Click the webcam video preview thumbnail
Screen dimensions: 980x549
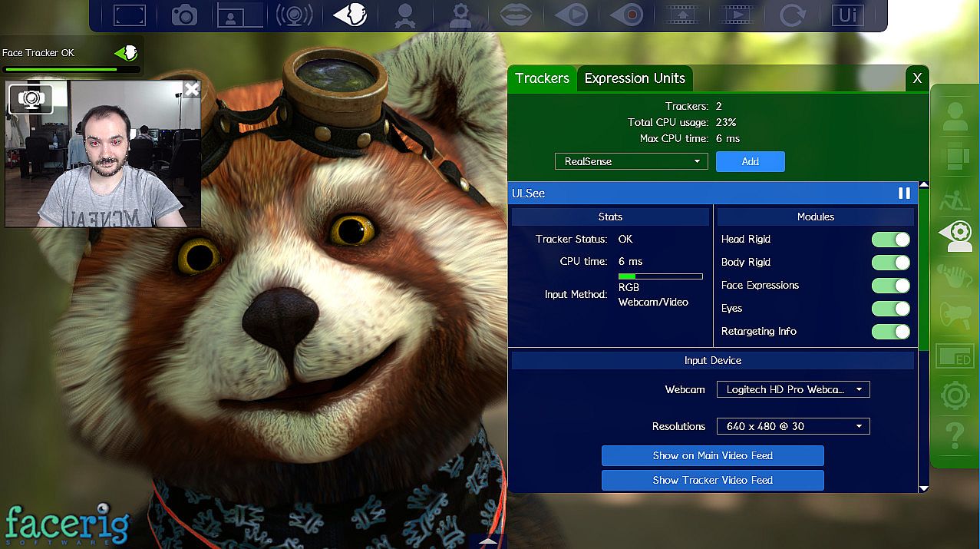[x=103, y=154]
